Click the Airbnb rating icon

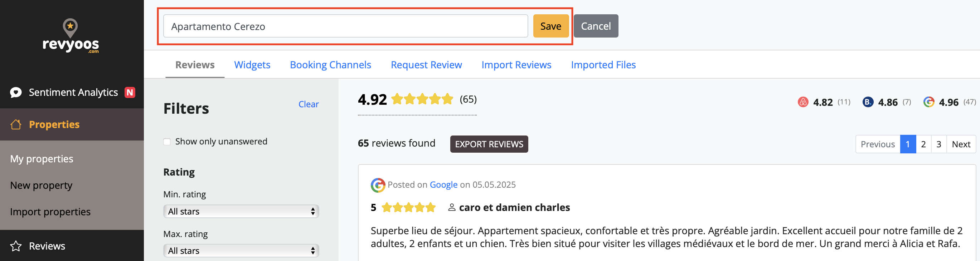click(x=803, y=102)
